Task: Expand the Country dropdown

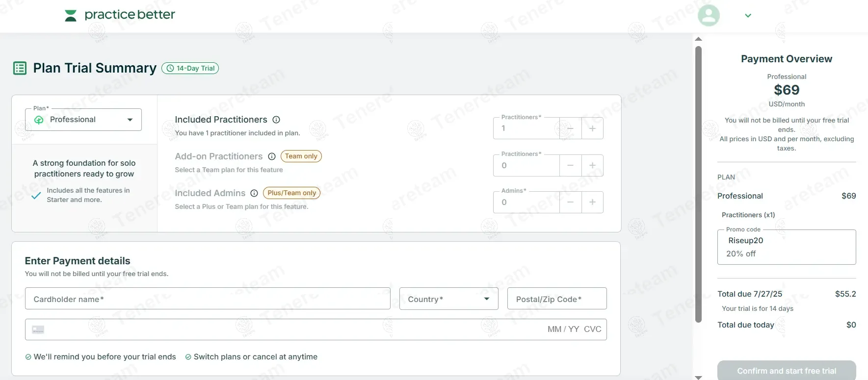Action: 448,299
